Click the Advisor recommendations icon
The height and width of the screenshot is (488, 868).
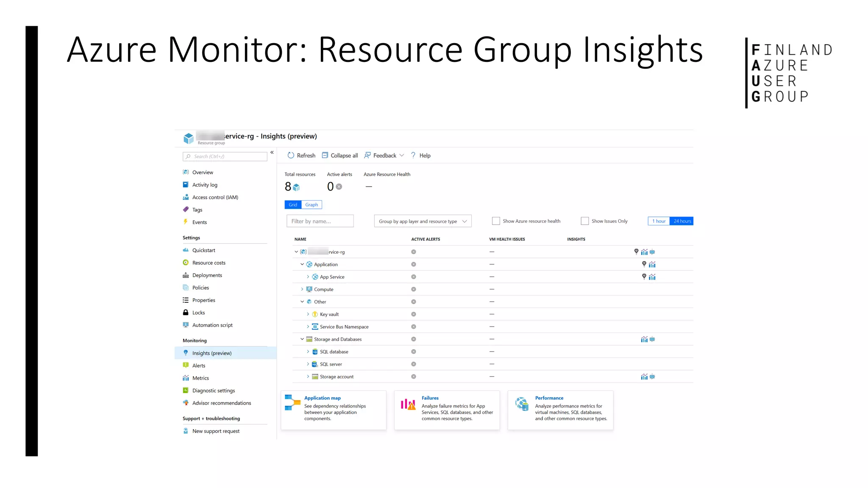tap(186, 402)
